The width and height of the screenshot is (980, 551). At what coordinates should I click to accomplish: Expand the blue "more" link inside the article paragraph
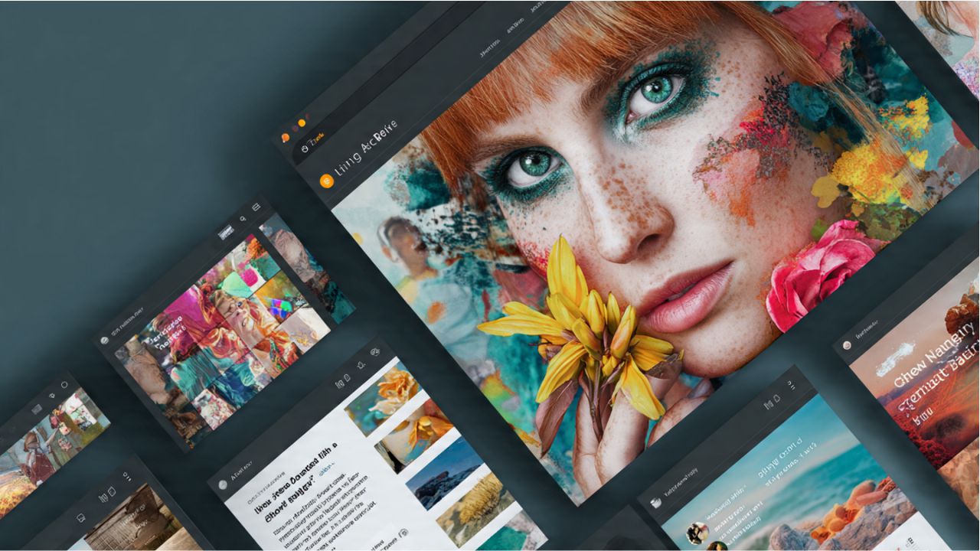(327, 468)
